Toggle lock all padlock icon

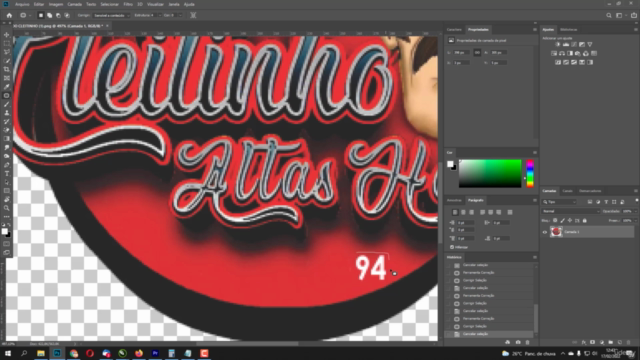(584, 220)
